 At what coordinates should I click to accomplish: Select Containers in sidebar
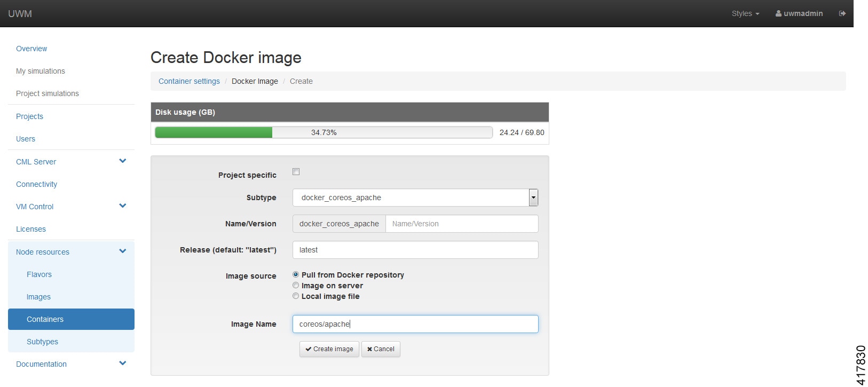point(71,319)
